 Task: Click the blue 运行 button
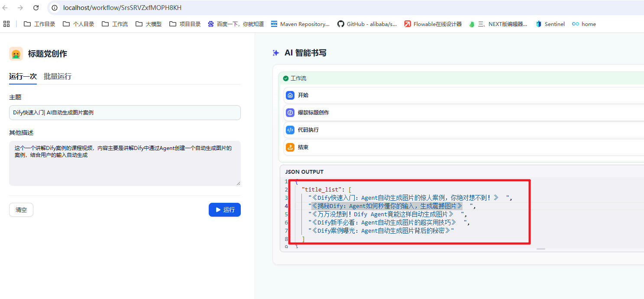click(x=225, y=210)
